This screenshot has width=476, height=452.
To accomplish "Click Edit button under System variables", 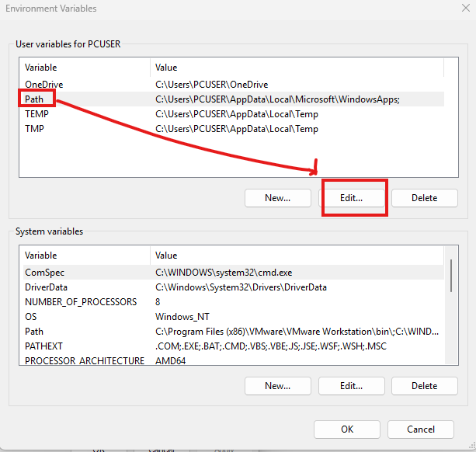I will [351, 386].
